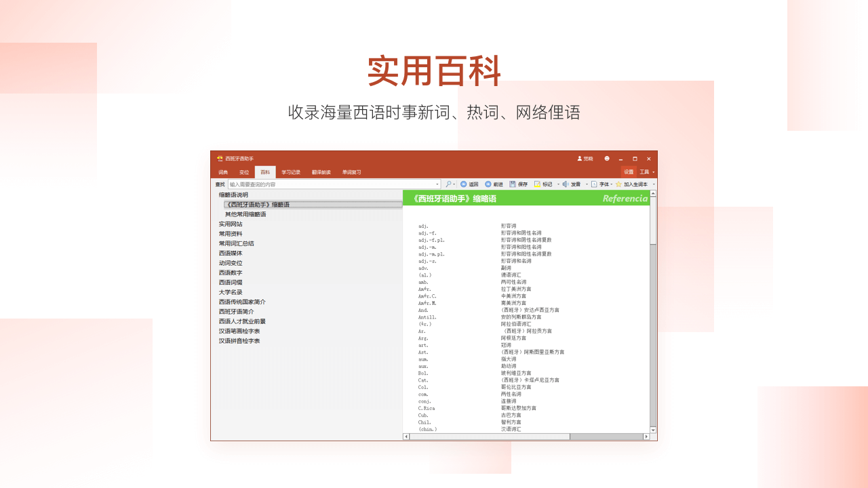The width and height of the screenshot is (868, 488).
Task: Click the vertical scrollbar down arrow
Action: [653, 430]
